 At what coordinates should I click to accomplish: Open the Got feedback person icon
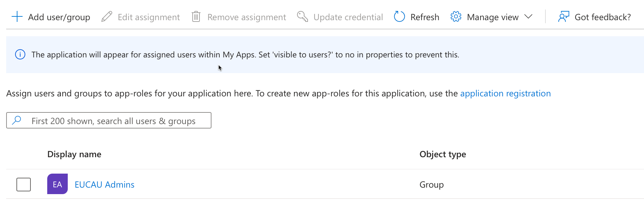coord(563,17)
